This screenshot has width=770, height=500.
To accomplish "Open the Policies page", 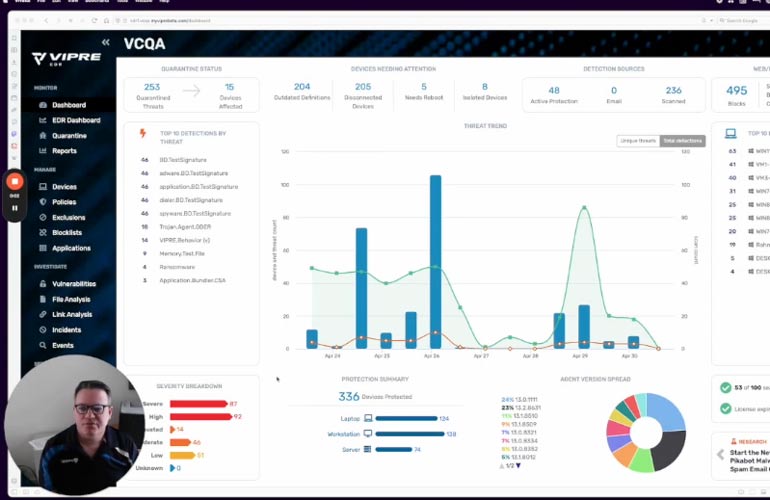I will [x=64, y=202].
